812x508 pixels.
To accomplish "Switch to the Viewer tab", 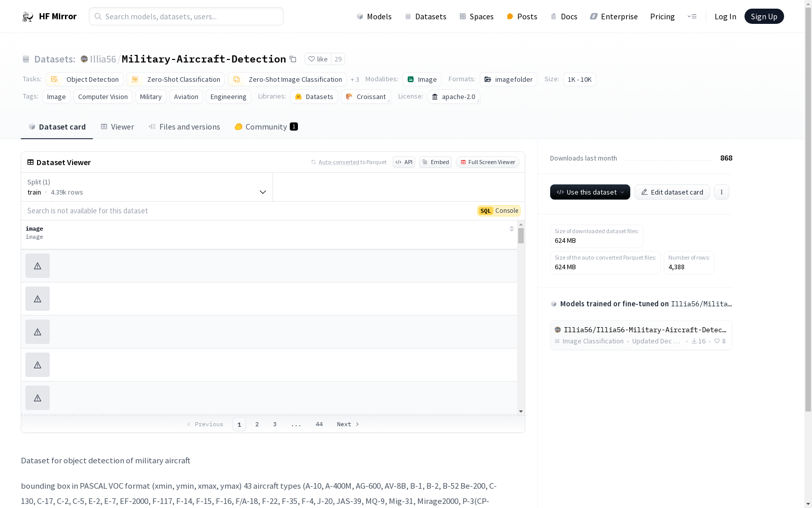I will [117, 127].
